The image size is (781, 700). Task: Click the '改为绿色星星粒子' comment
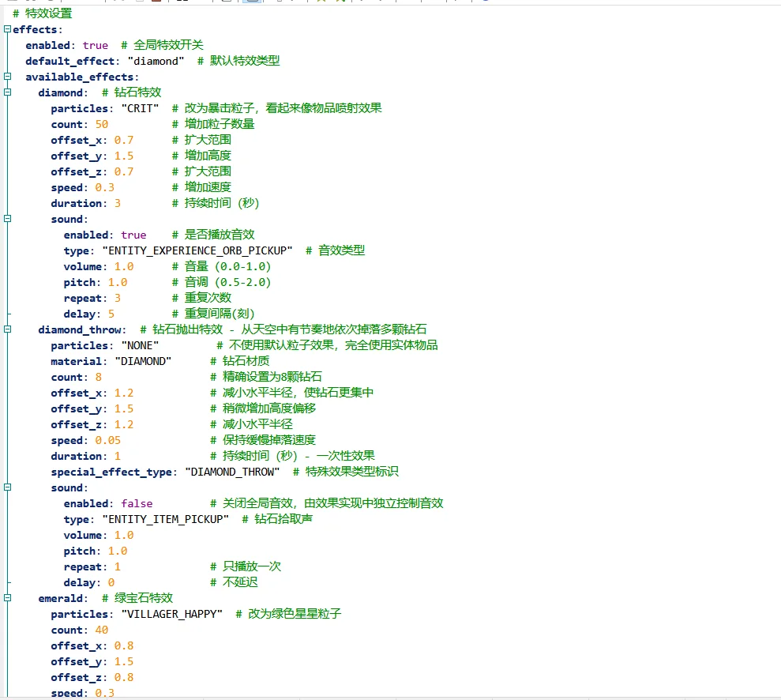pos(295,614)
